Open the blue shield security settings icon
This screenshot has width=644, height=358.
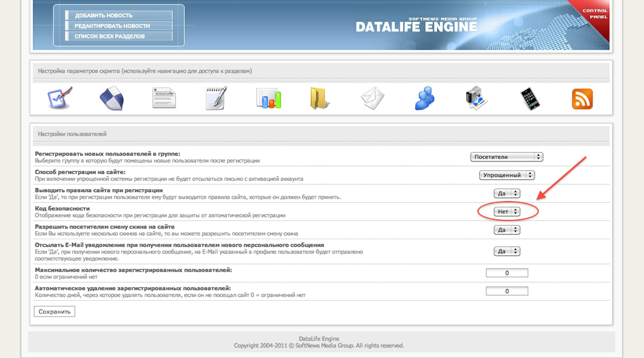(112, 99)
